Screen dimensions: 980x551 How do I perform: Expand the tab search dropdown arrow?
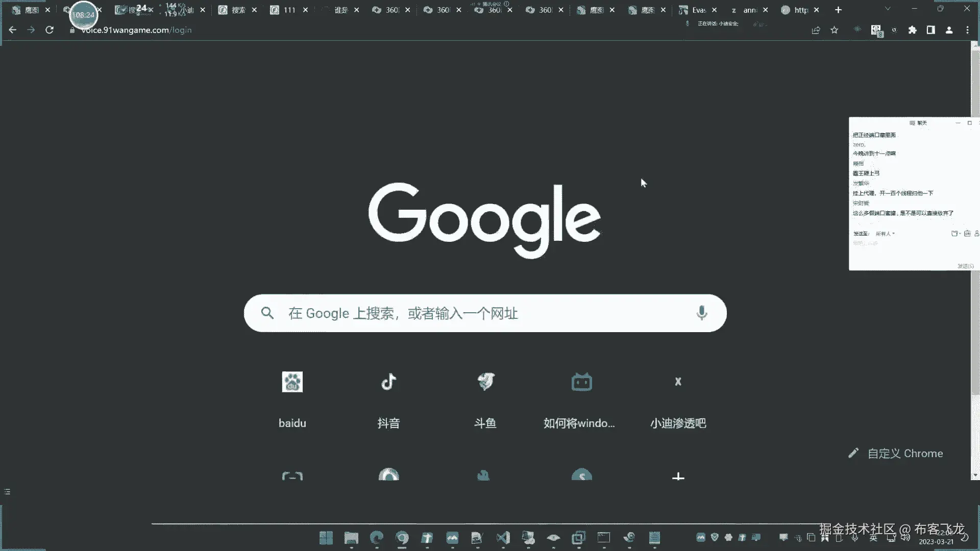(x=888, y=9)
